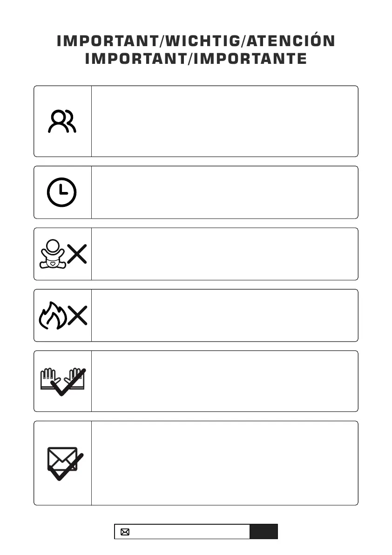This screenshot has height=555, width=392.
Task: Click the empty text box beside clock icon
Action: click(x=224, y=192)
